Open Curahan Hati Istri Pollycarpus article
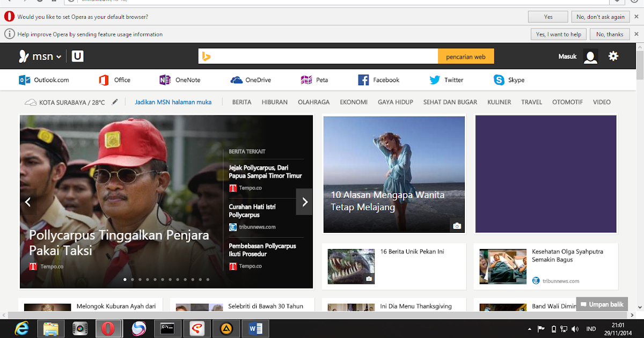 (252, 211)
